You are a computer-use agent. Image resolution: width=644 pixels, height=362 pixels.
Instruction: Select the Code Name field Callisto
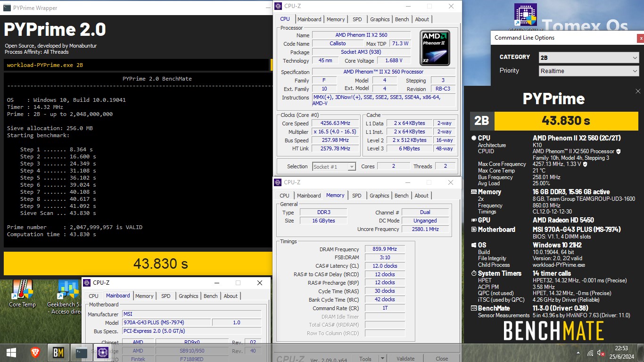click(x=338, y=44)
